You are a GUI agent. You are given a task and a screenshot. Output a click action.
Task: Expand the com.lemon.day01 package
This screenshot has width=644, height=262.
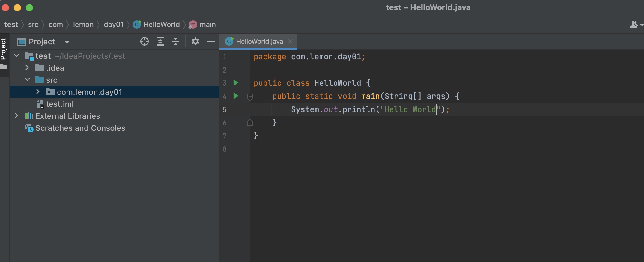(38, 92)
